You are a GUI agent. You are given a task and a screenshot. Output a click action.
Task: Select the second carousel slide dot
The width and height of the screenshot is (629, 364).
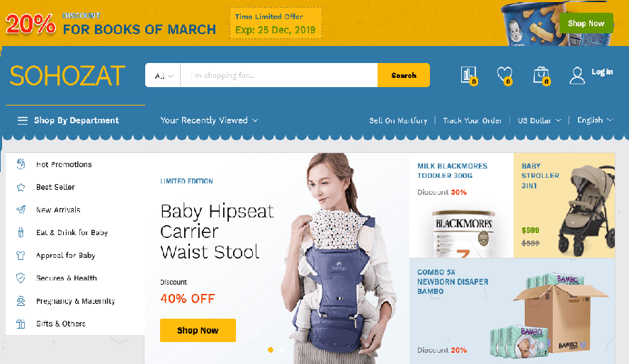[x=282, y=350]
